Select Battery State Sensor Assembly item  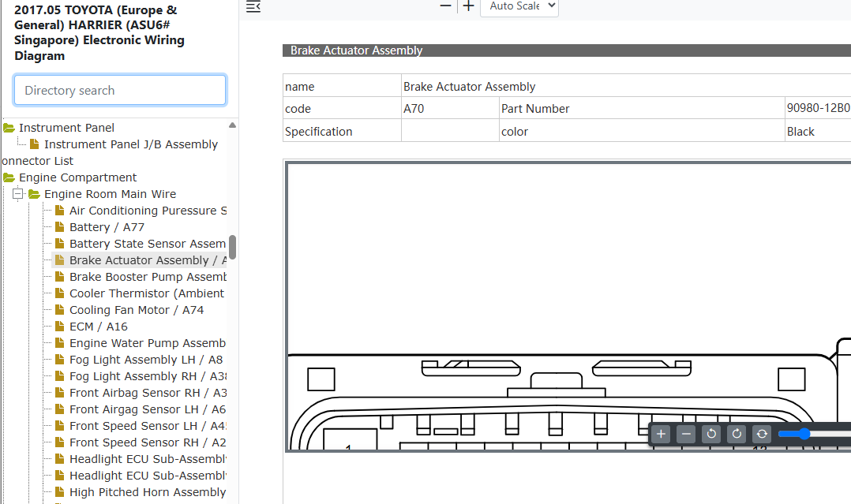(x=148, y=244)
